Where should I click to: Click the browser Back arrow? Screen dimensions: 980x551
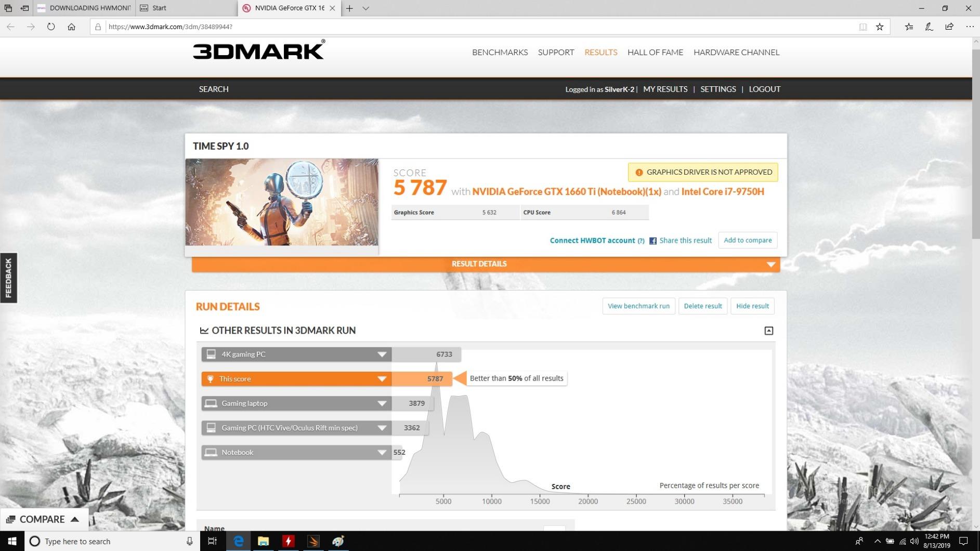coord(10,27)
